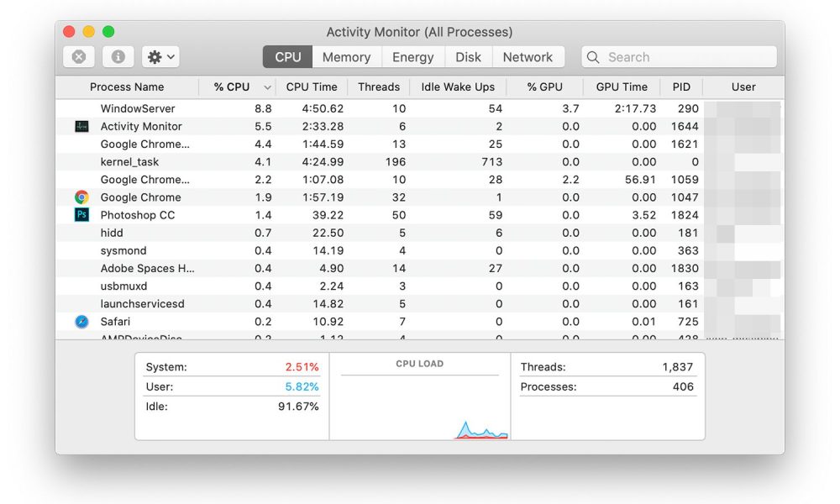Click the PID 1824 cell

685,215
